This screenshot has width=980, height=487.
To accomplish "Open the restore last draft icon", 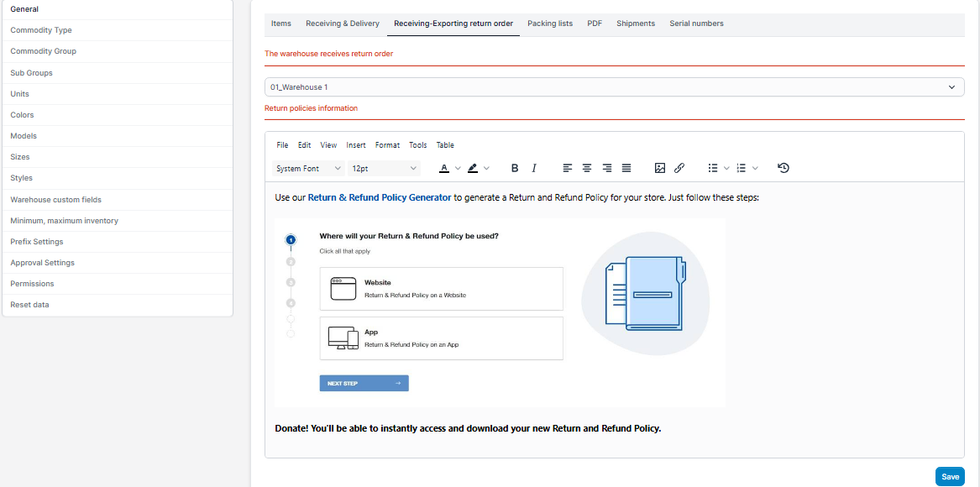I will pos(783,168).
